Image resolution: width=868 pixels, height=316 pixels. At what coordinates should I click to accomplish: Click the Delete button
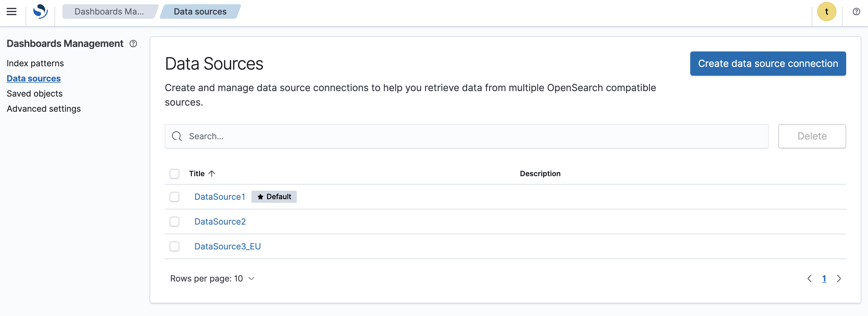tap(812, 136)
